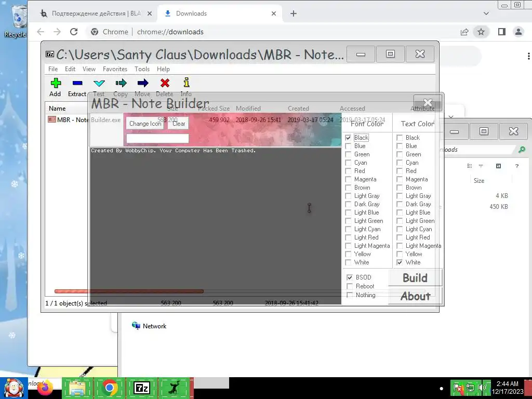Open Chrome profile avatar icon
The image size is (532, 399).
(x=518, y=32)
